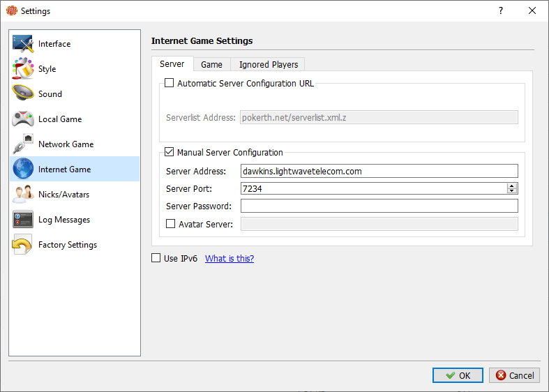Open Nicks/Avatars people icon
Viewport: 549px width, 392px height.
click(x=23, y=194)
